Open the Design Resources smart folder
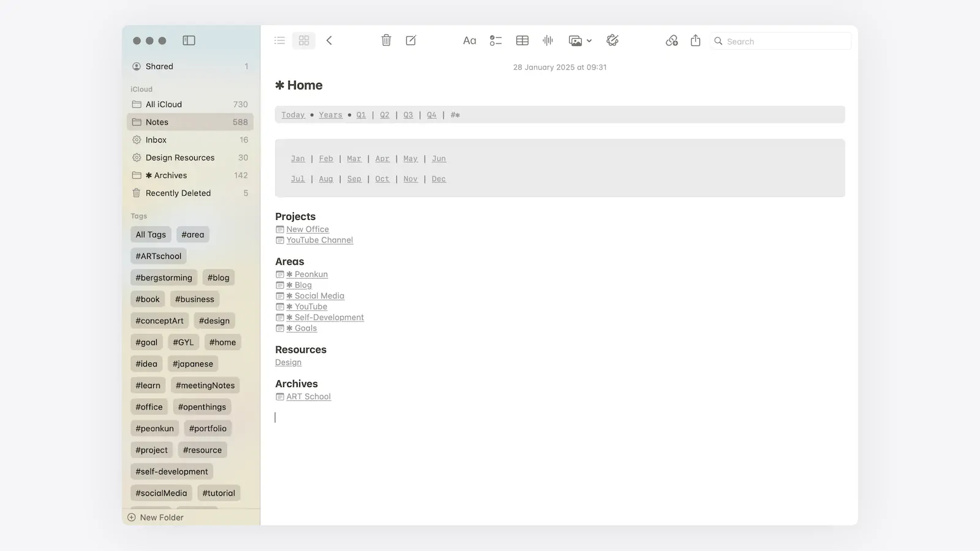Screen dimensions: 980x551 (180, 157)
